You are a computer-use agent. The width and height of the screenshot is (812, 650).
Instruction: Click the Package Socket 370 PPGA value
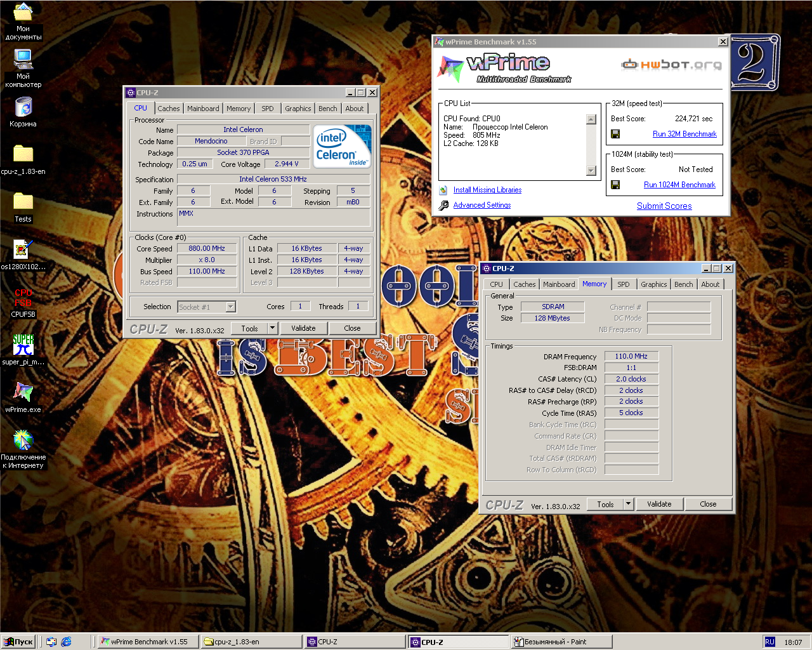click(243, 152)
